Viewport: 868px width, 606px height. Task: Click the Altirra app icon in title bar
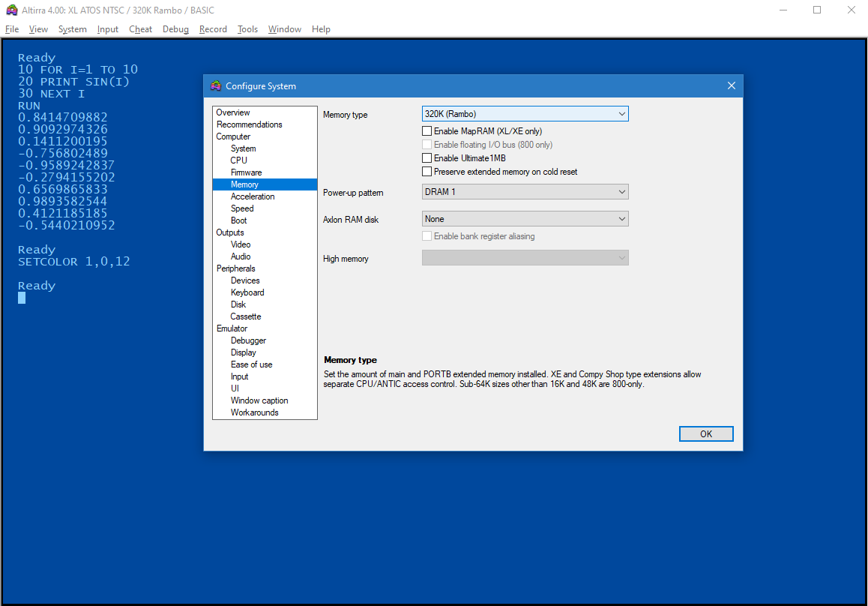click(11, 10)
